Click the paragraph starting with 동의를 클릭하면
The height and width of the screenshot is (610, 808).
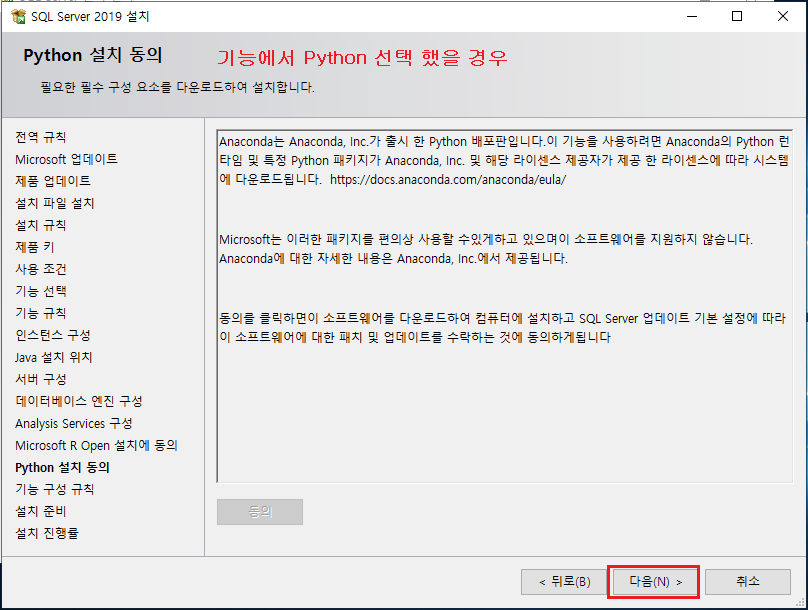[502, 328]
